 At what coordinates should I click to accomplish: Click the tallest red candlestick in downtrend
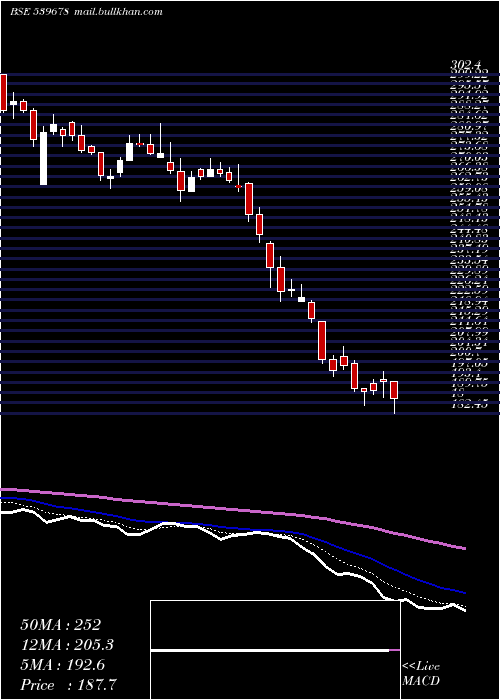322,340
